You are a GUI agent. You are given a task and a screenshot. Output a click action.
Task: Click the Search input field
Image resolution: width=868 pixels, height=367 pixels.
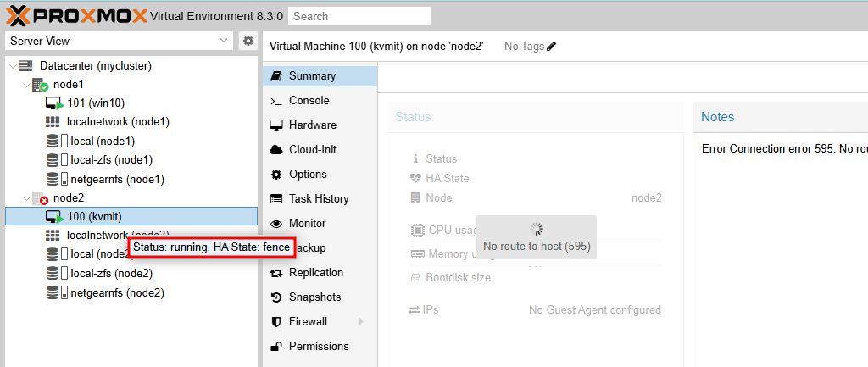(359, 16)
